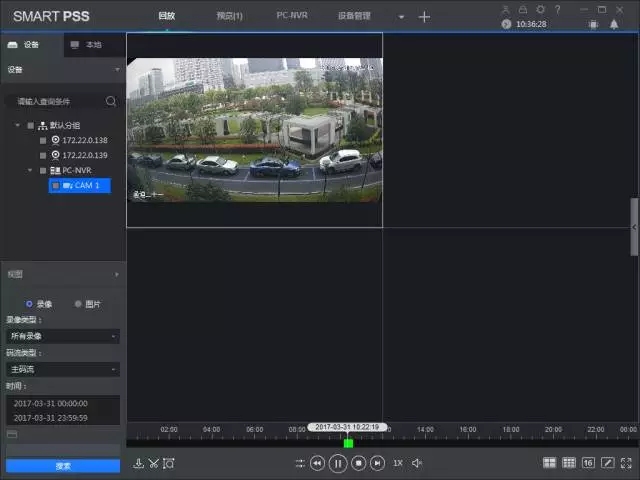
Task: Click the download recording icon
Action: (138, 463)
